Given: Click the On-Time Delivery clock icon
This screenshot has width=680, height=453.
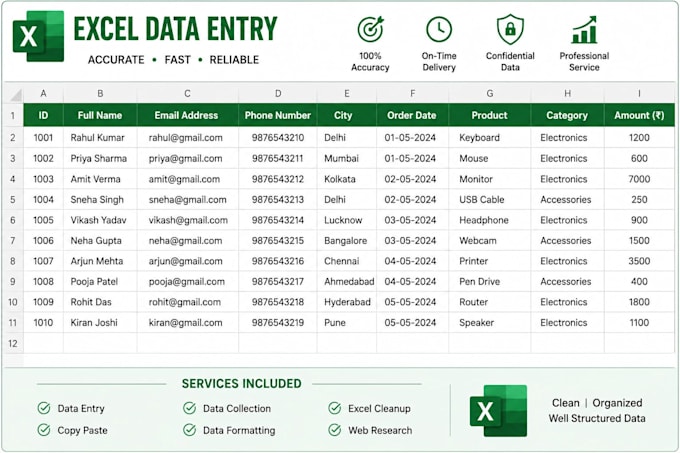Looking at the screenshot, I should [439, 30].
